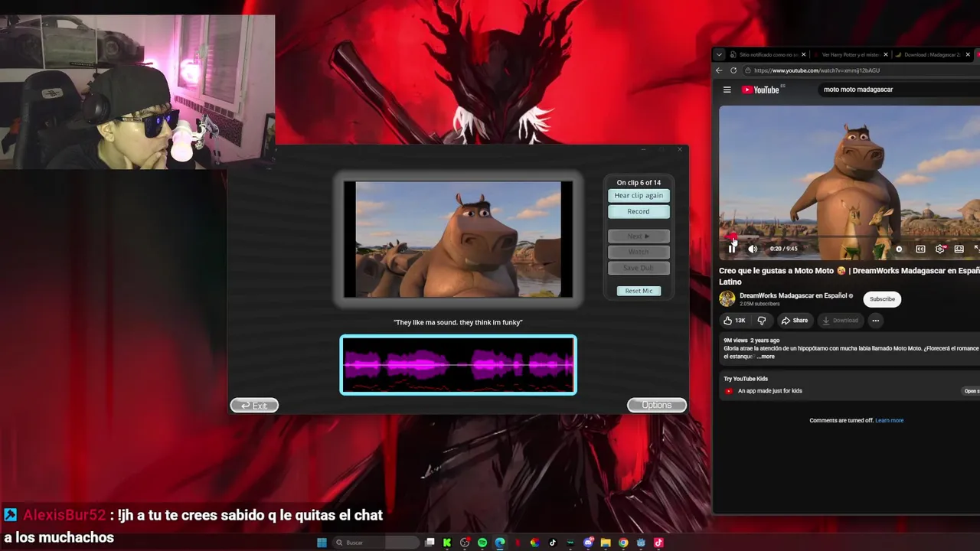
Task: Toggle closed captions on YouTube player
Action: coord(920,249)
